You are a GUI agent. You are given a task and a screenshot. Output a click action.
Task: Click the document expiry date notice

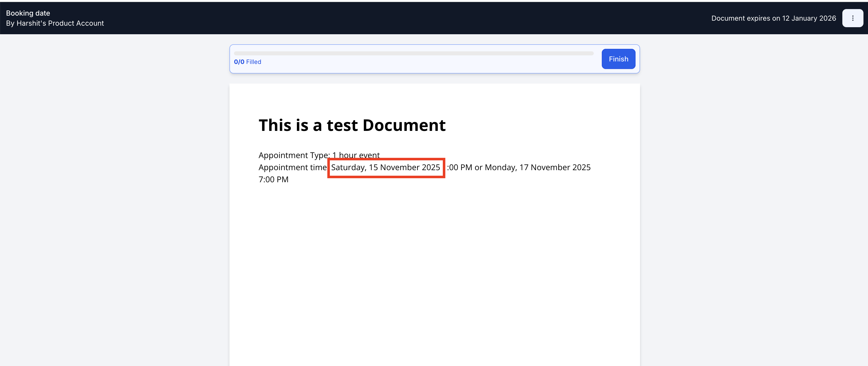click(773, 18)
